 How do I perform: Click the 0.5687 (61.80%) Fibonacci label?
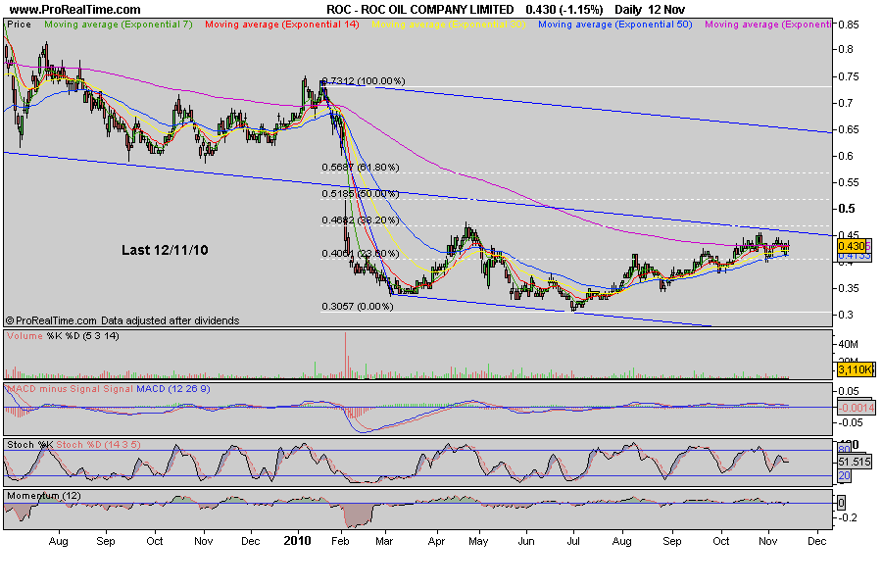pos(361,168)
